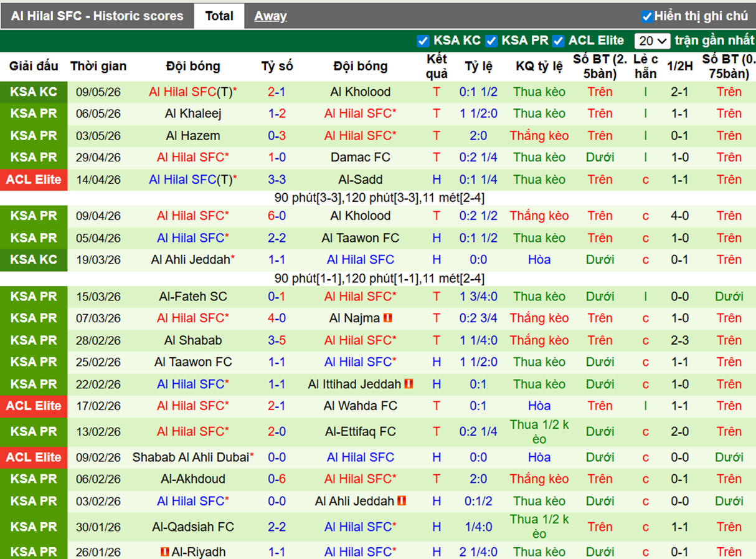Uncheck the KSA PR filter checkbox
The width and height of the screenshot is (756, 559).
coord(492,41)
